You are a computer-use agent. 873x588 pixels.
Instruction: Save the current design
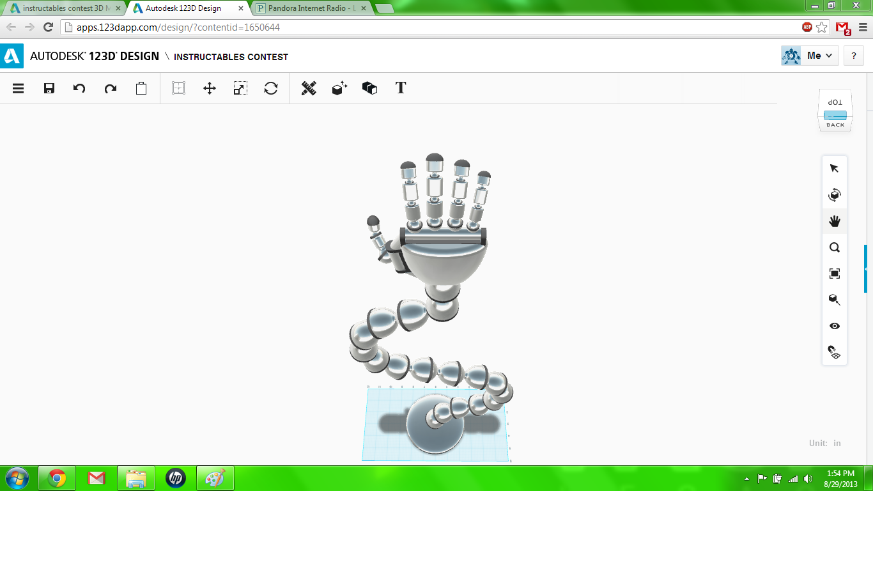point(49,88)
